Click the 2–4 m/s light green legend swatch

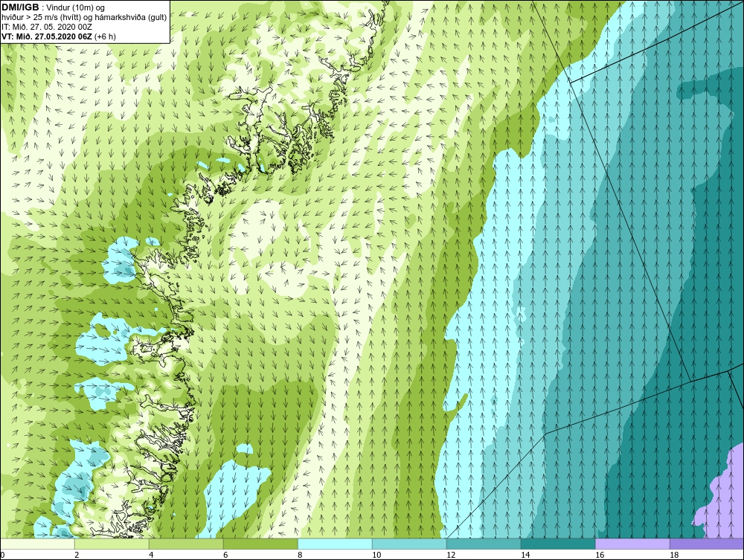coord(112,544)
